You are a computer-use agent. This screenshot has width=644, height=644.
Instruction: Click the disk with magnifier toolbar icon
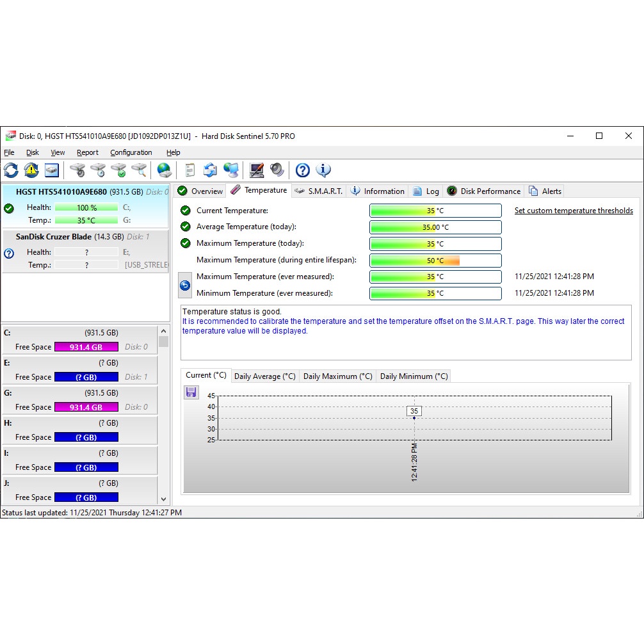point(139,170)
